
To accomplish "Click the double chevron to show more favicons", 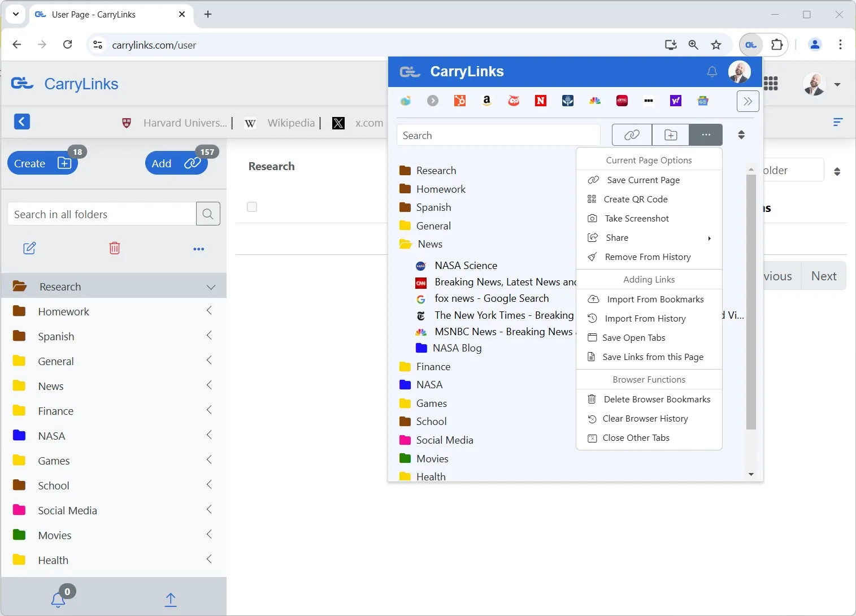I will click(748, 101).
